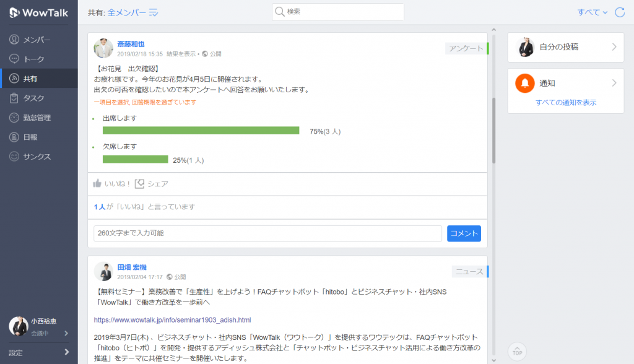Select the 共有 feed icon in sidebar
The height and width of the screenshot is (364, 634).
(14, 79)
